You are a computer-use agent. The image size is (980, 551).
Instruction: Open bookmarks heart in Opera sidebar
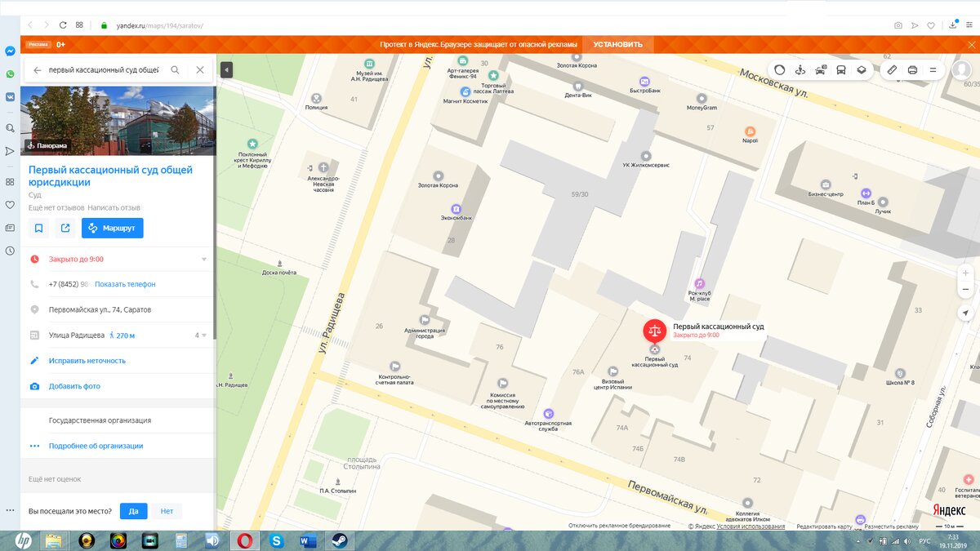click(x=10, y=205)
